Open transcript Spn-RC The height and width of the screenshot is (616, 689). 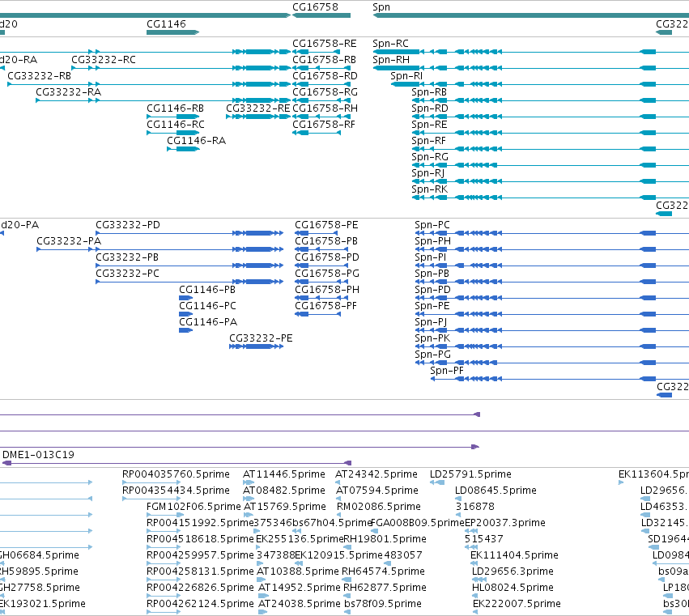[390, 44]
